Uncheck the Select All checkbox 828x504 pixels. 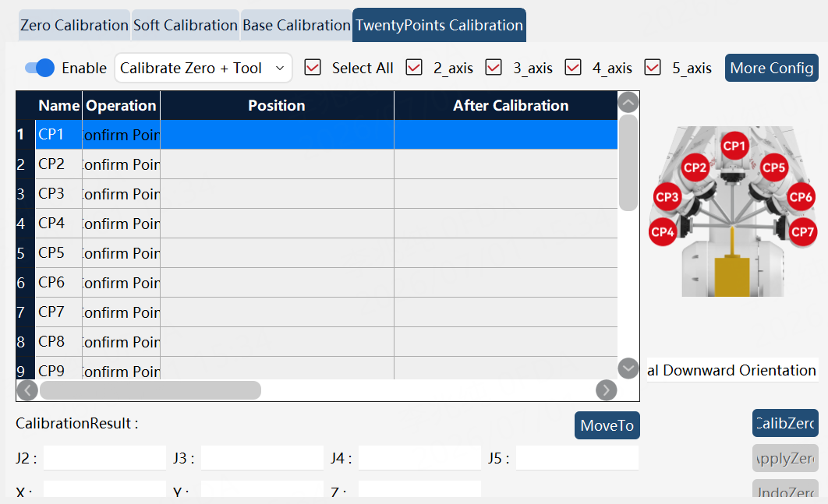313,68
